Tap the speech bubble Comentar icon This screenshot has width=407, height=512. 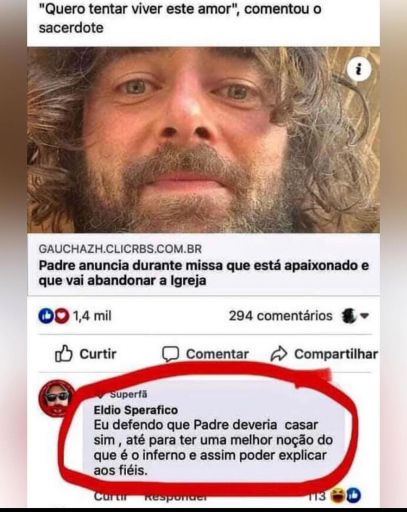[170, 354]
